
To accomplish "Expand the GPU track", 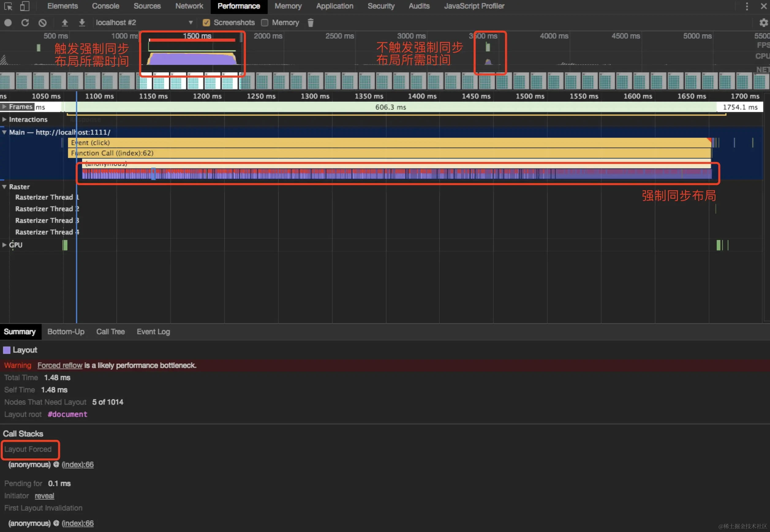I will click(4, 245).
